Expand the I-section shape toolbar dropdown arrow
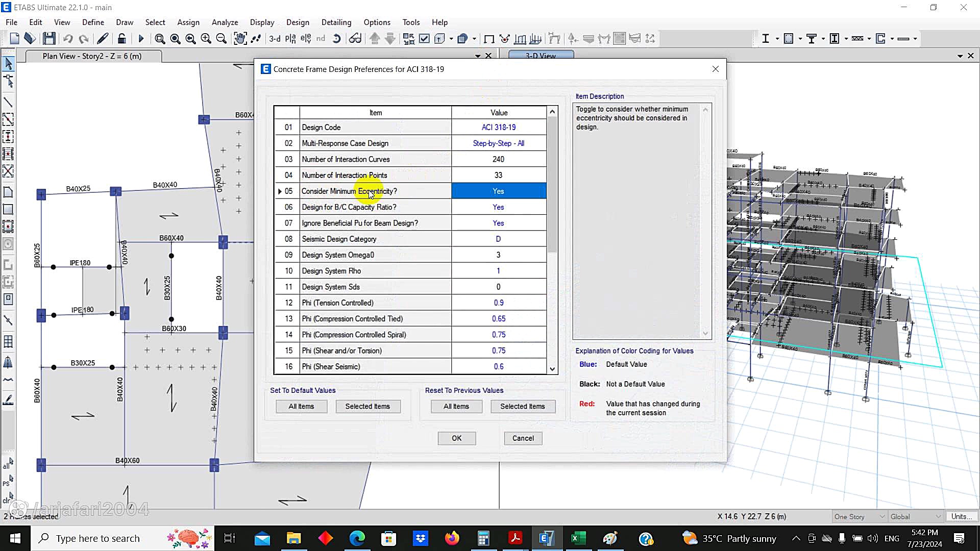The height and width of the screenshot is (551, 980). (x=777, y=39)
